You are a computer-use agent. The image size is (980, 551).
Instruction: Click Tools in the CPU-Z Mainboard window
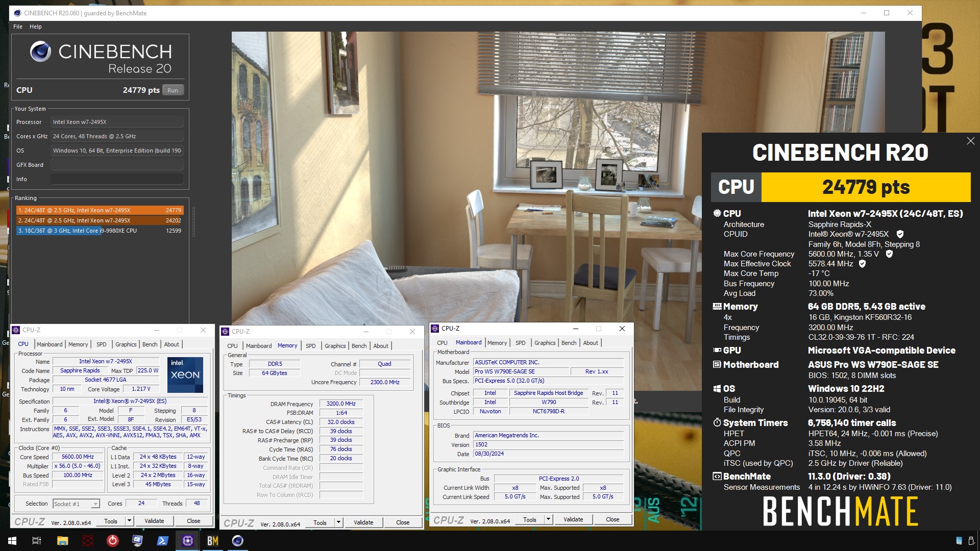tap(530, 520)
